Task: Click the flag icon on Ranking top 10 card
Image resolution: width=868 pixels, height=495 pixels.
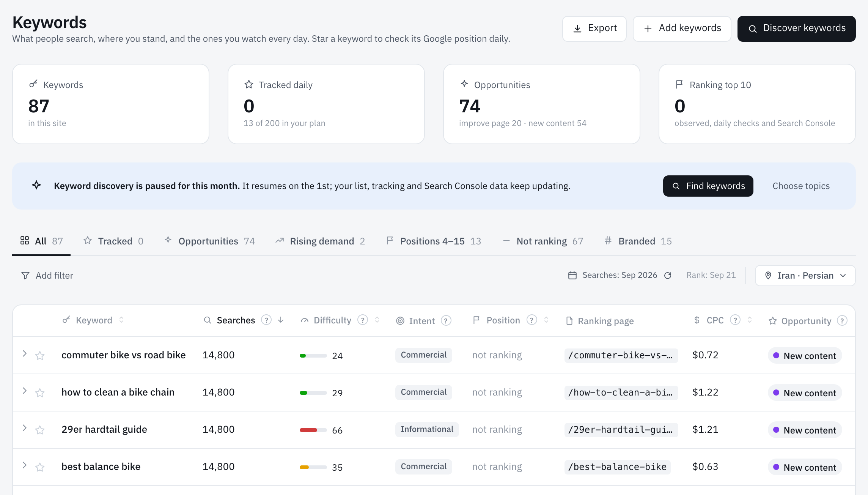Action: (x=679, y=84)
